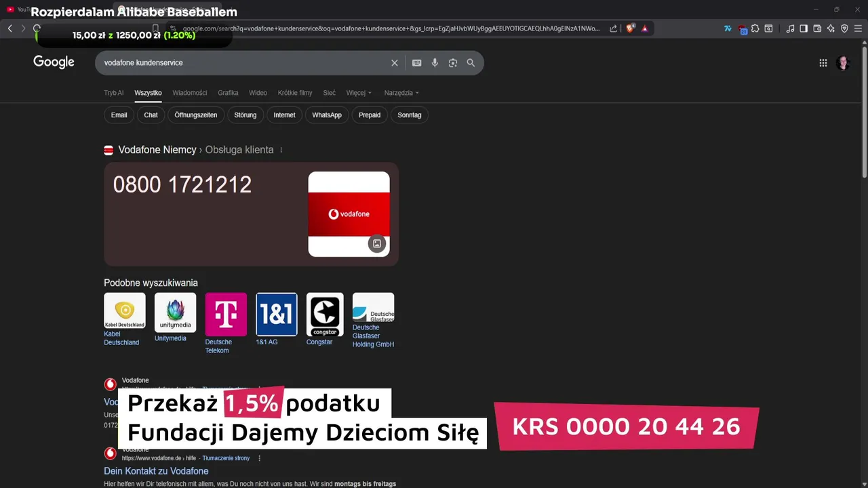This screenshot has width=868, height=488.
Task: Open the Google apps grid
Action: [823, 63]
